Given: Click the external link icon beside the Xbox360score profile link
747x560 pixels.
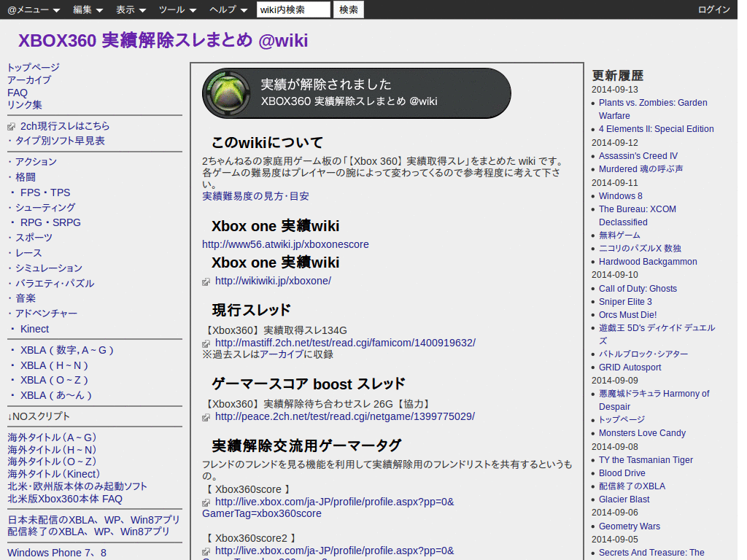Looking at the screenshot, I should pos(207,502).
